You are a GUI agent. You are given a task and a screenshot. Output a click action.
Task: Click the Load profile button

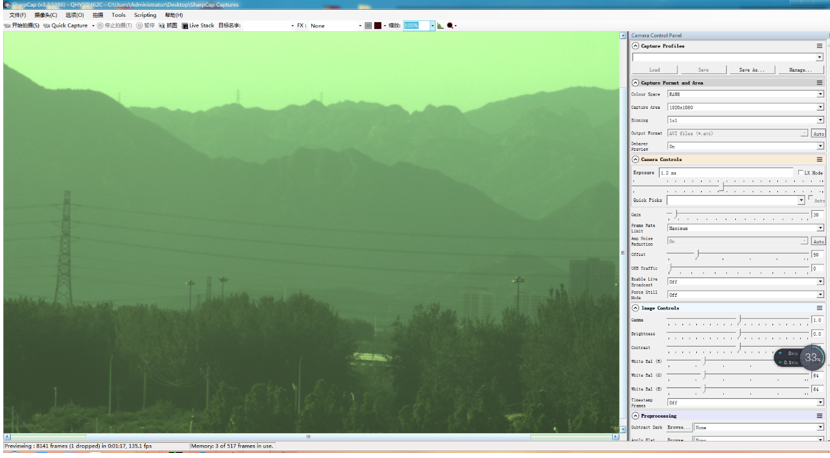[x=655, y=70]
